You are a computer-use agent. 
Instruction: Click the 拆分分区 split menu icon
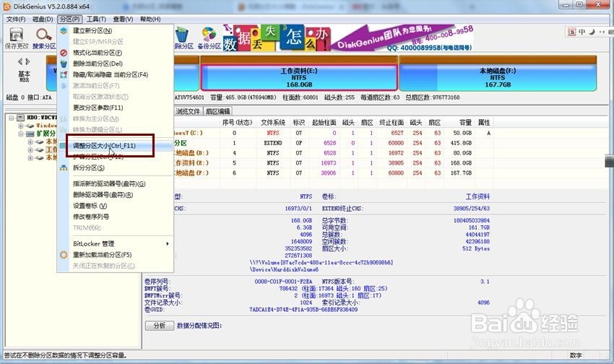(x=64, y=168)
